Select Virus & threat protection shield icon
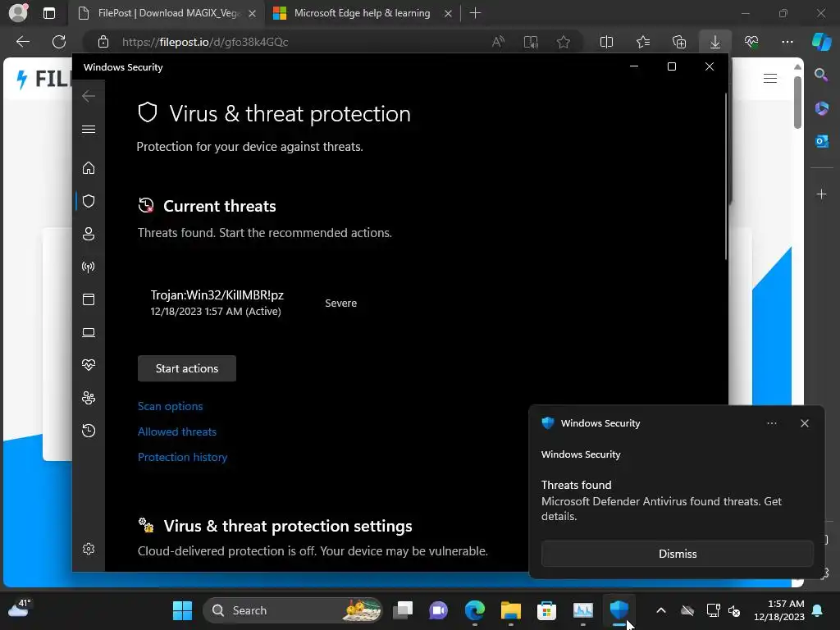Viewport: 840px width, 630px height. [x=89, y=201]
